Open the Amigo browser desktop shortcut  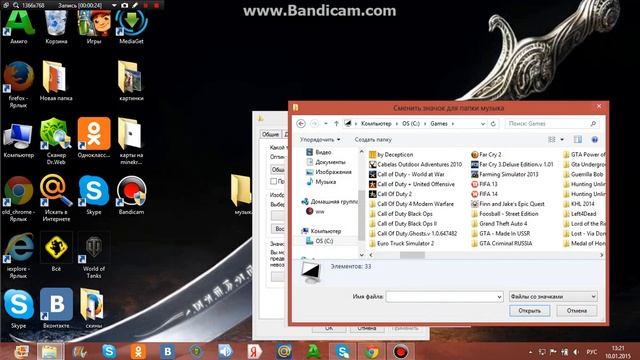[x=18, y=27]
